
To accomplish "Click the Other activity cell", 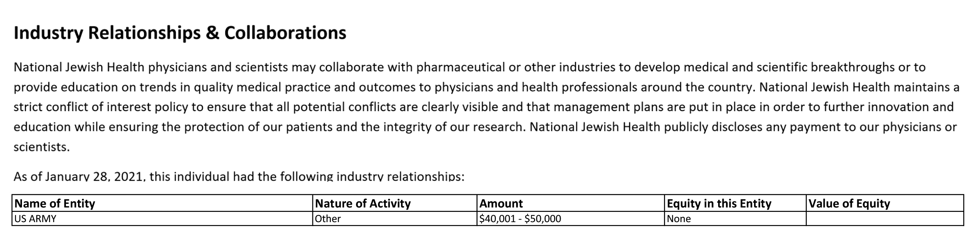I will pyautogui.click(x=394, y=218).
